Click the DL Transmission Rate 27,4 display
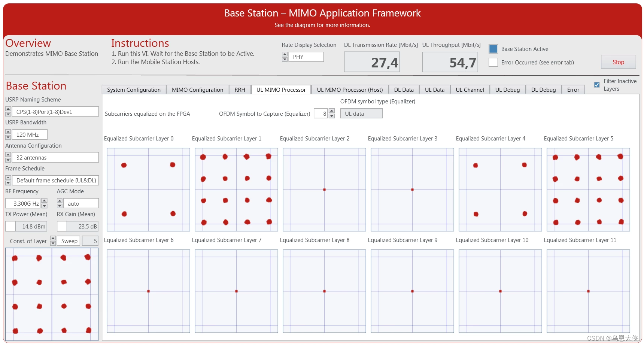 click(x=372, y=62)
